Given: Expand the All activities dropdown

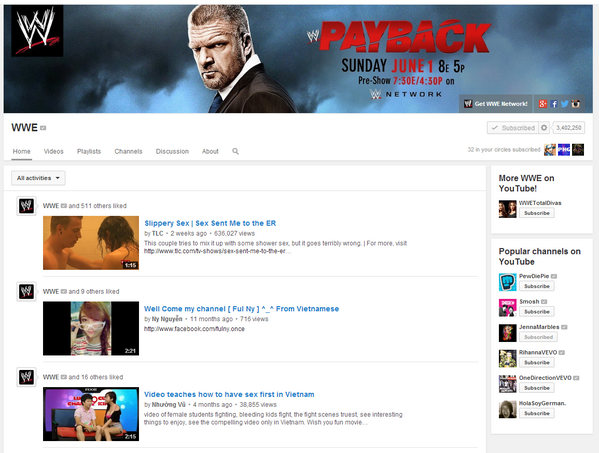Looking at the screenshot, I should pos(38,178).
